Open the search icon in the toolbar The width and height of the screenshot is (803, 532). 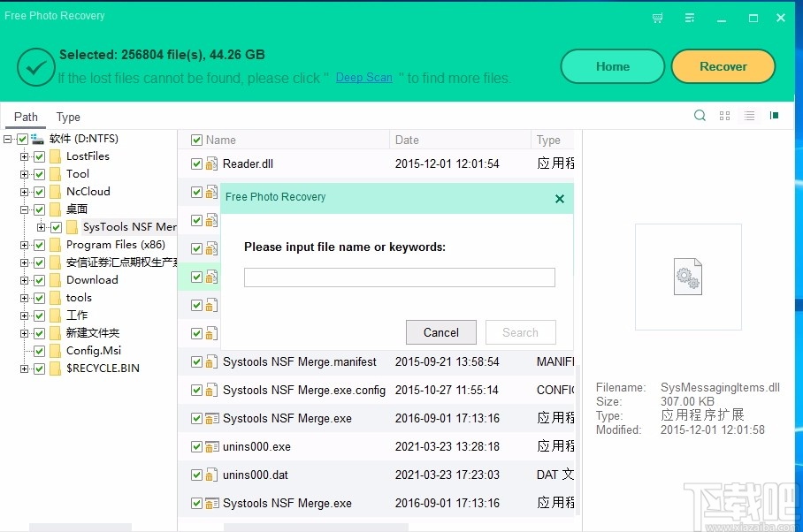click(700, 115)
